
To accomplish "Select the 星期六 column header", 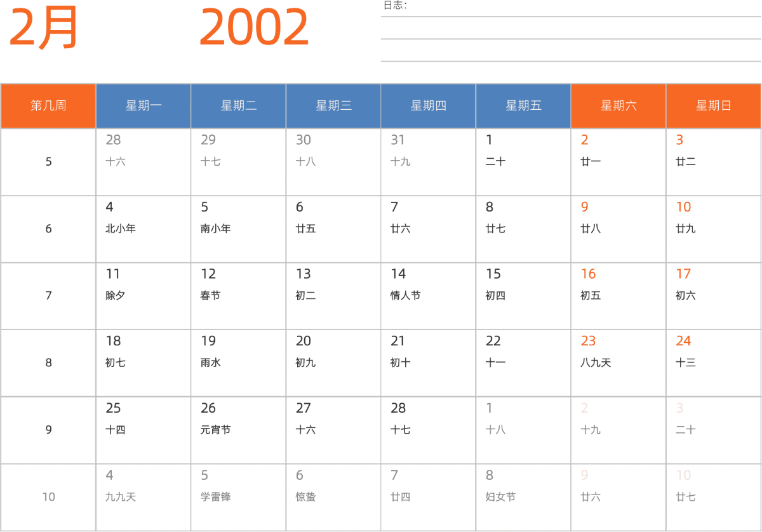I will tap(618, 106).
